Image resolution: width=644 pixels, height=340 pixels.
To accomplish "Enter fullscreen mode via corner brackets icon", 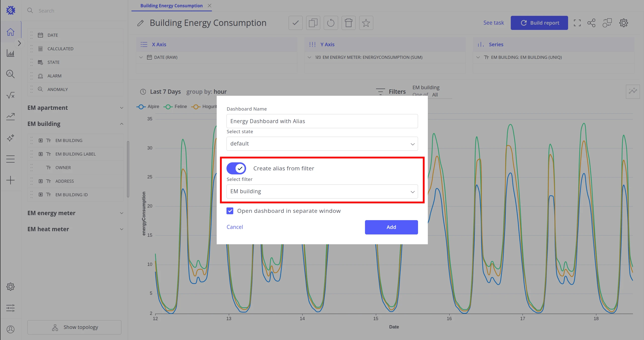I will 577,23.
